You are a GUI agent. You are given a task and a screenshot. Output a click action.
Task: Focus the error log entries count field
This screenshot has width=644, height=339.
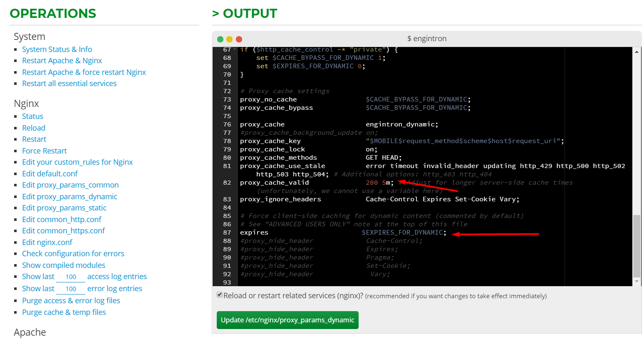point(71,289)
